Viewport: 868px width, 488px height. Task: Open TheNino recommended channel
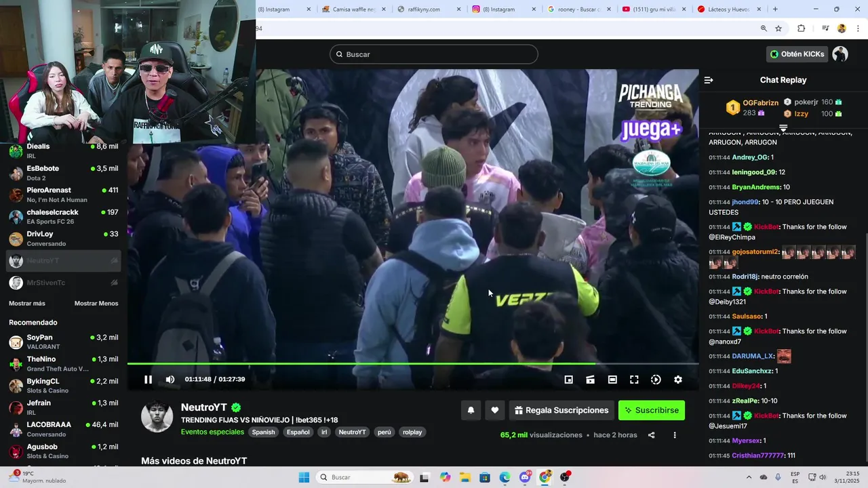click(64, 364)
